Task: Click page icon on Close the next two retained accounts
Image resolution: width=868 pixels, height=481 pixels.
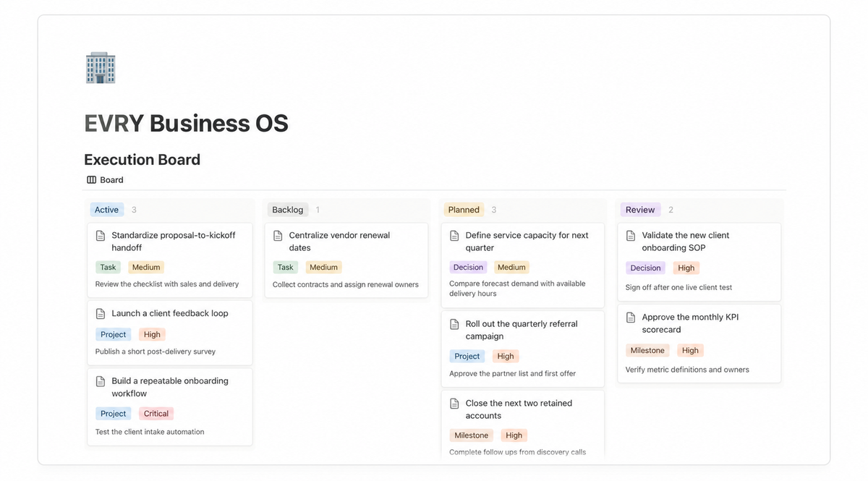Action: 454,404
